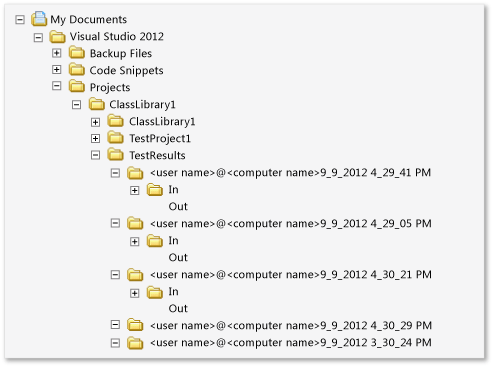493x367 pixels.
Task: Collapse the TestResults folder node
Action: (95, 155)
